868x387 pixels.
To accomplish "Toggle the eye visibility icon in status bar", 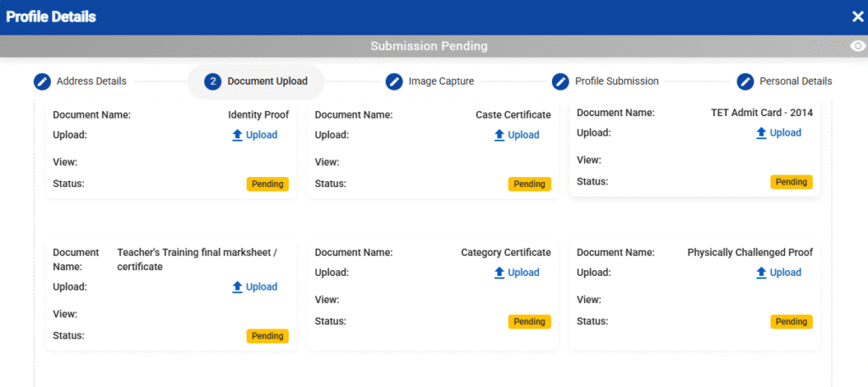I will (858, 47).
